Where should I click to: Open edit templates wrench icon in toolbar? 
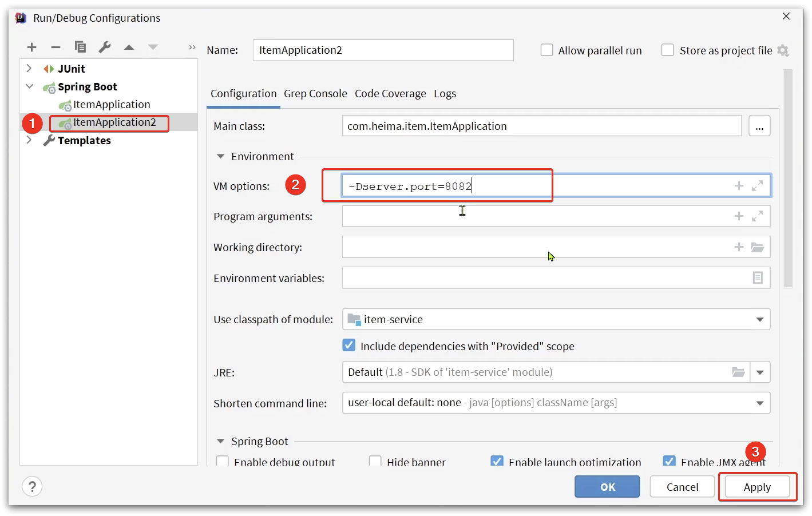click(x=104, y=47)
